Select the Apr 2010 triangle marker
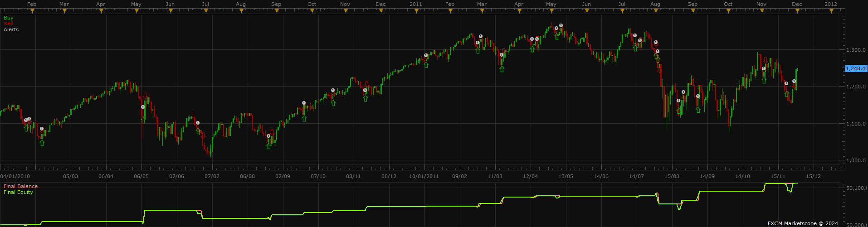The width and height of the screenshot is (868, 227). (x=101, y=11)
